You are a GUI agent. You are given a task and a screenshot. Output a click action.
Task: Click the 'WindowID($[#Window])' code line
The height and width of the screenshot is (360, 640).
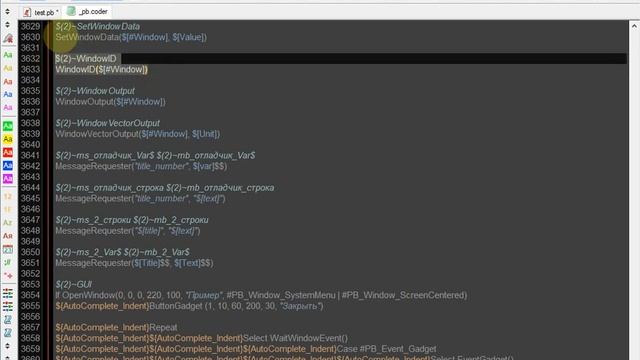coord(101,69)
